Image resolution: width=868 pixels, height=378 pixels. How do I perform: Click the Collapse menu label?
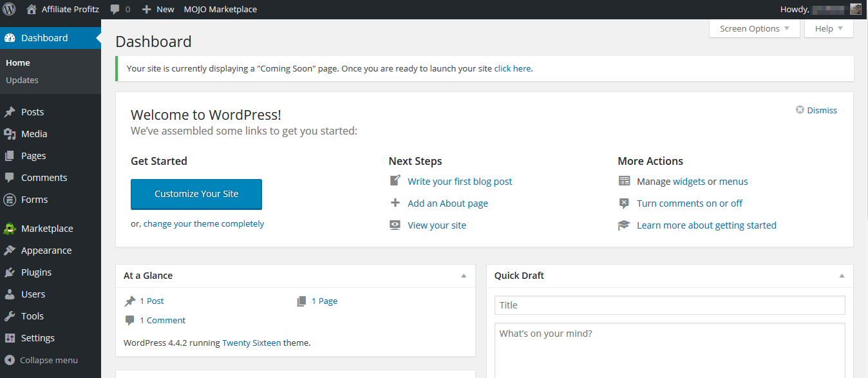(x=49, y=360)
